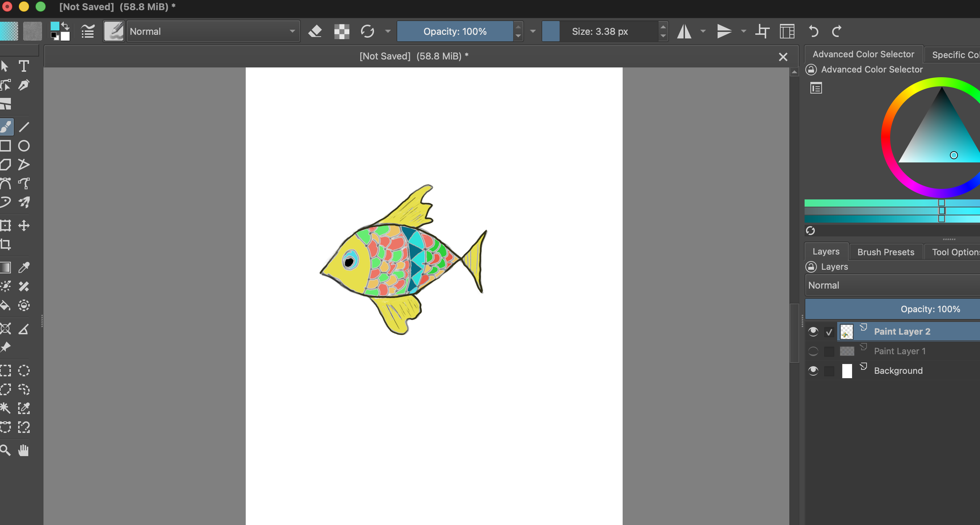Click the Redo arrow in toolbar
This screenshot has height=525, width=980.
point(836,31)
